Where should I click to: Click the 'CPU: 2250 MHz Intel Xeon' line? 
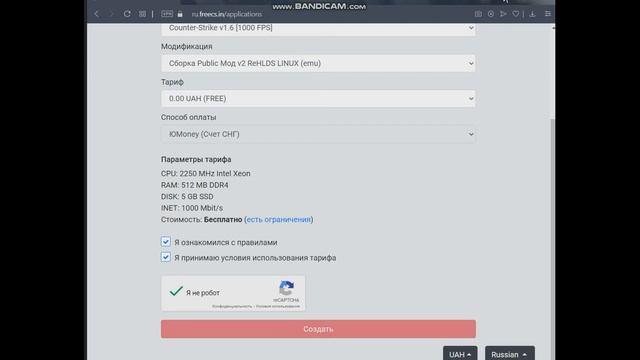[x=206, y=173]
